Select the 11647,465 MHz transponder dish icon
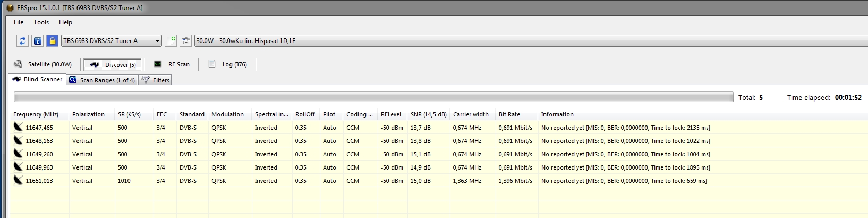 (18, 127)
